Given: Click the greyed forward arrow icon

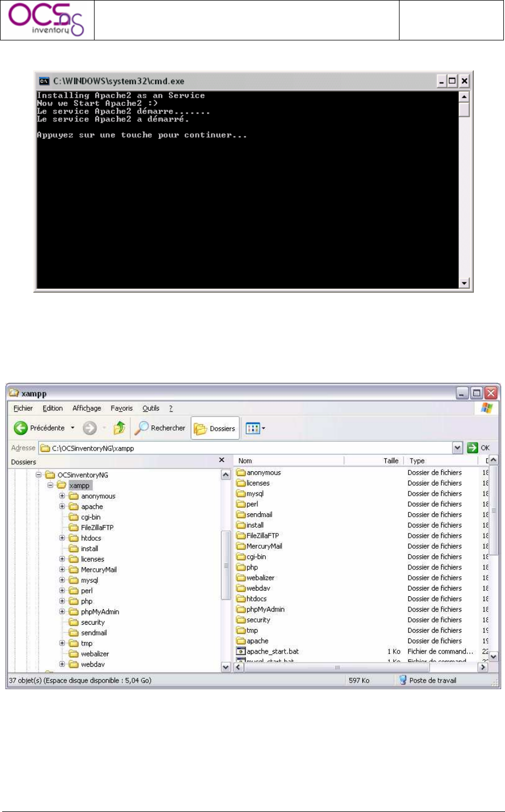Looking at the screenshot, I should 90,428.
